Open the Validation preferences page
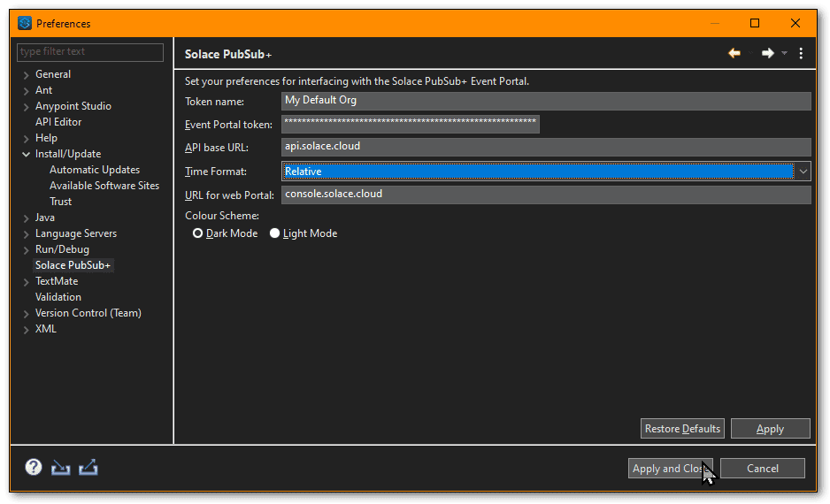The image size is (830, 504). (58, 297)
